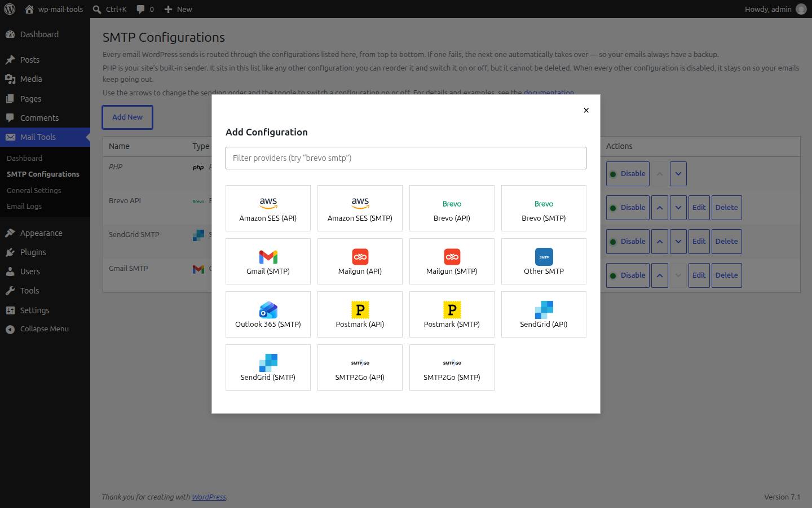812x508 pixels.
Task: Collapse the admin sidebar menu
Action: coord(45,329)
